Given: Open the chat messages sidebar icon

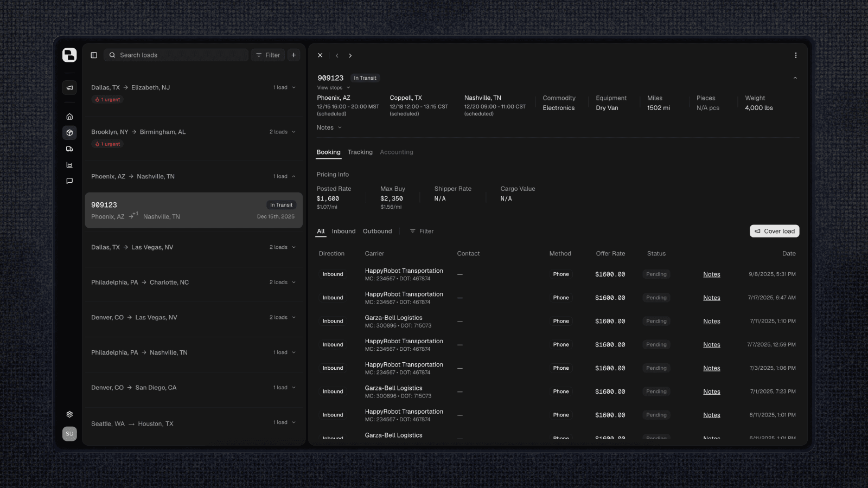Looking at the screenshot, I should [x=69, y=181].
